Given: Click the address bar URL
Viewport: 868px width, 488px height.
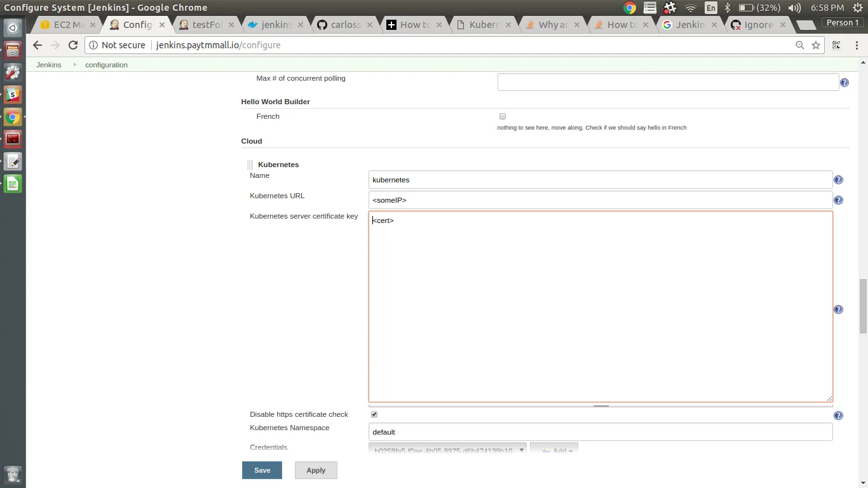Looking at the screenshot, I should (218, 45).
